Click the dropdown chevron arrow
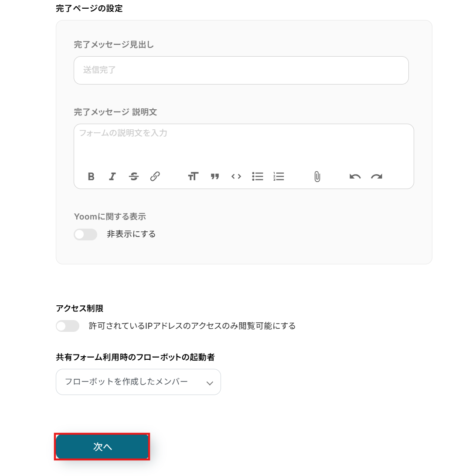This screenshot has height=476, width=476. (x=210, y=383)
